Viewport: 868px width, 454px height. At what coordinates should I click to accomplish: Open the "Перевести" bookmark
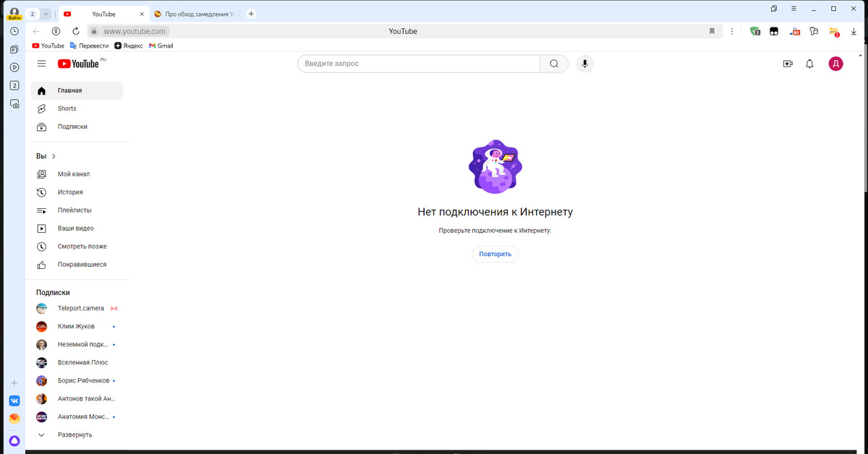click(x=89, y=46)
